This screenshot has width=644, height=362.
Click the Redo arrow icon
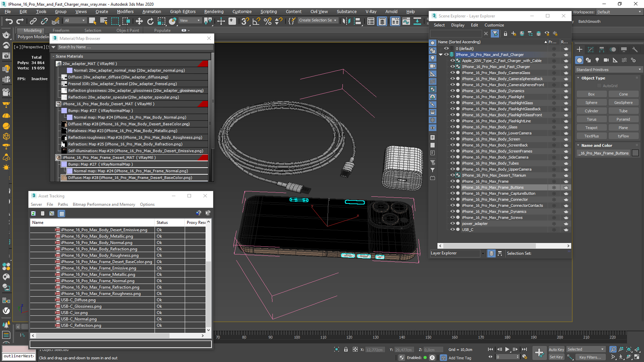click(20, 21)
